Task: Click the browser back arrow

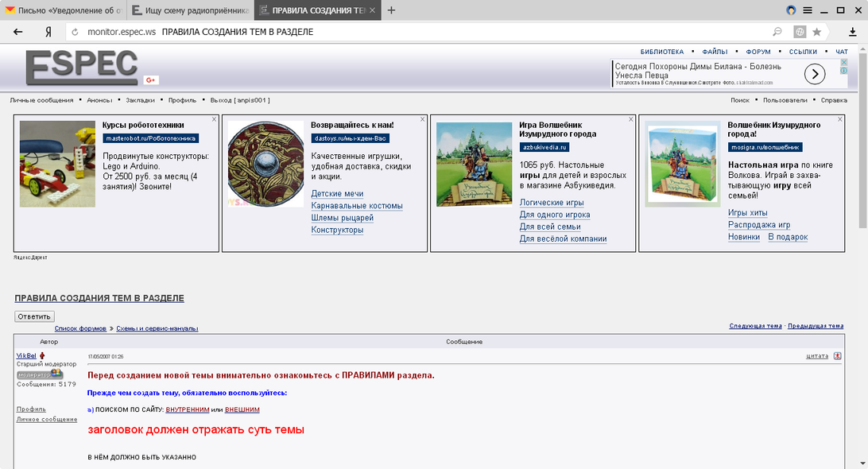Action: 18,32
